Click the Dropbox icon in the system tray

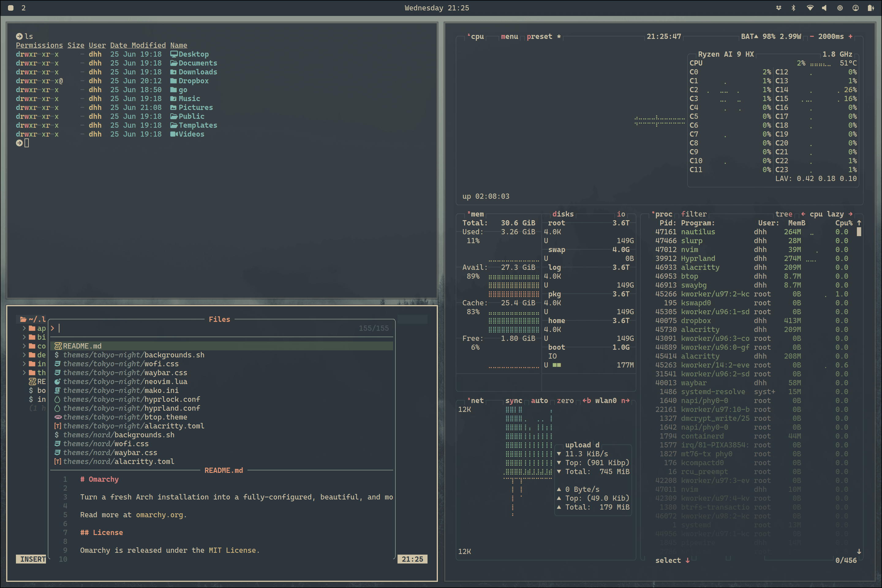(779, 7)
